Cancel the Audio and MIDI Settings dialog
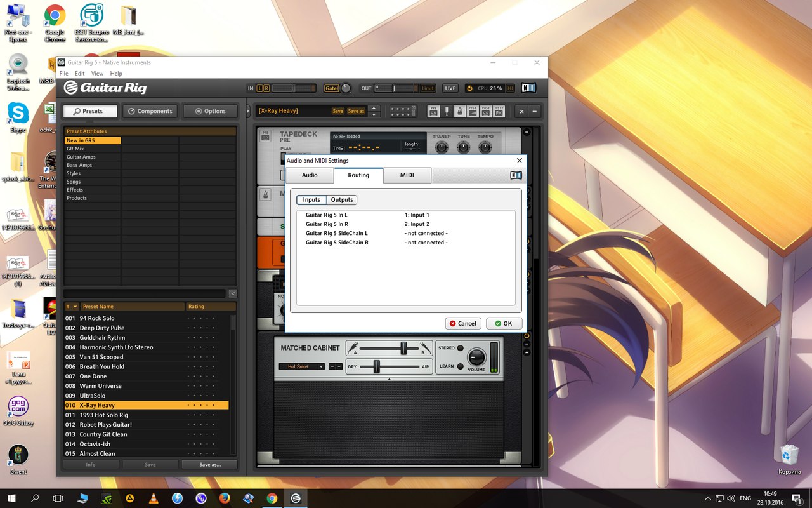This screenshot has height=508, width=812. point(463,323)
